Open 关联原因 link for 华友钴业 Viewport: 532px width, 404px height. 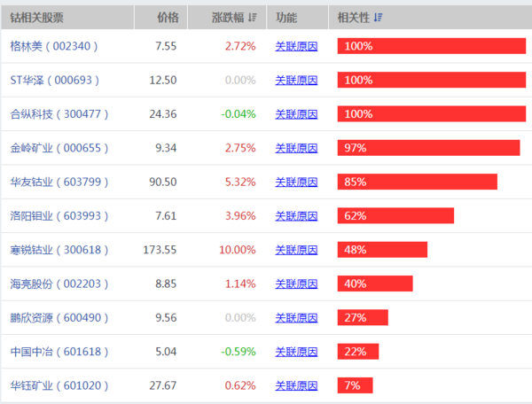[x=296, y=182]
